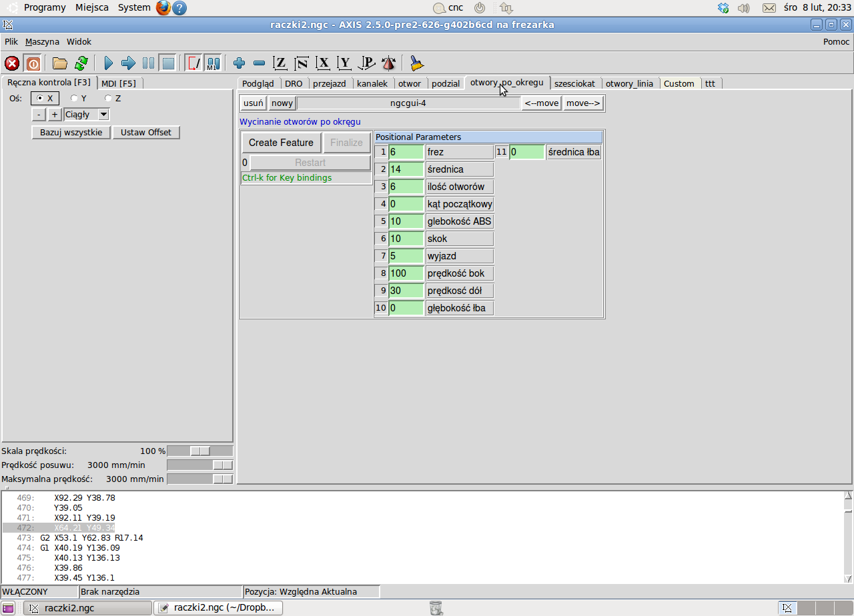
Task: Adjust the Prędkość posuwu slider
Action: tap(199, 465)
